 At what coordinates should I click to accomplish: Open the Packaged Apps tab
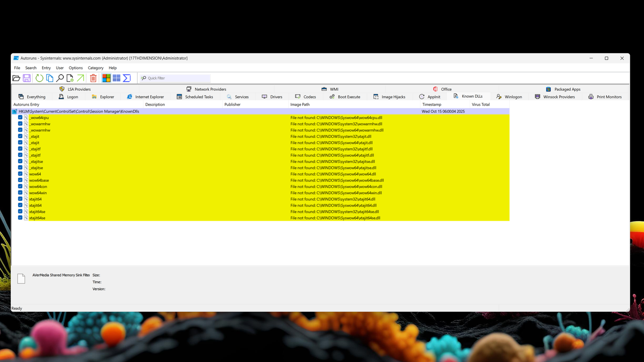tap(563, 89)
